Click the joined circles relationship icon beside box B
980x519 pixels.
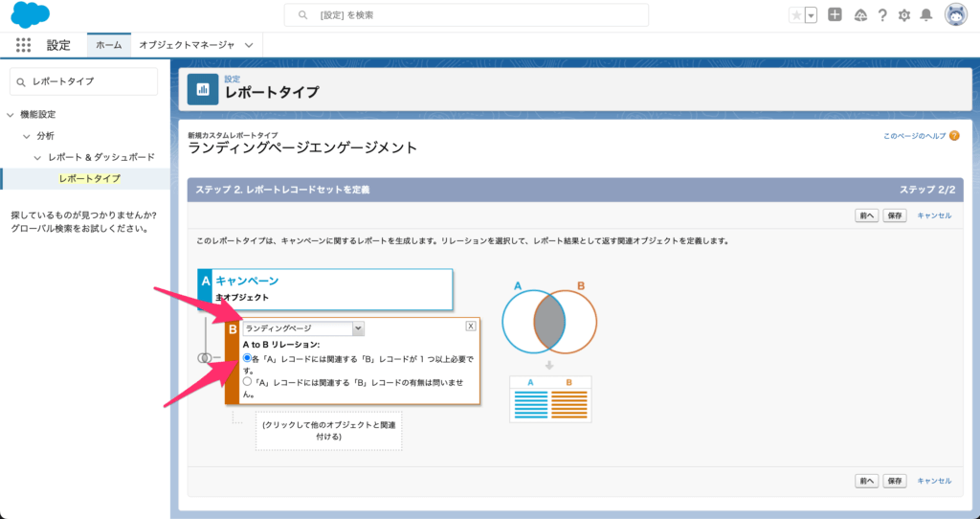(205, 358)
